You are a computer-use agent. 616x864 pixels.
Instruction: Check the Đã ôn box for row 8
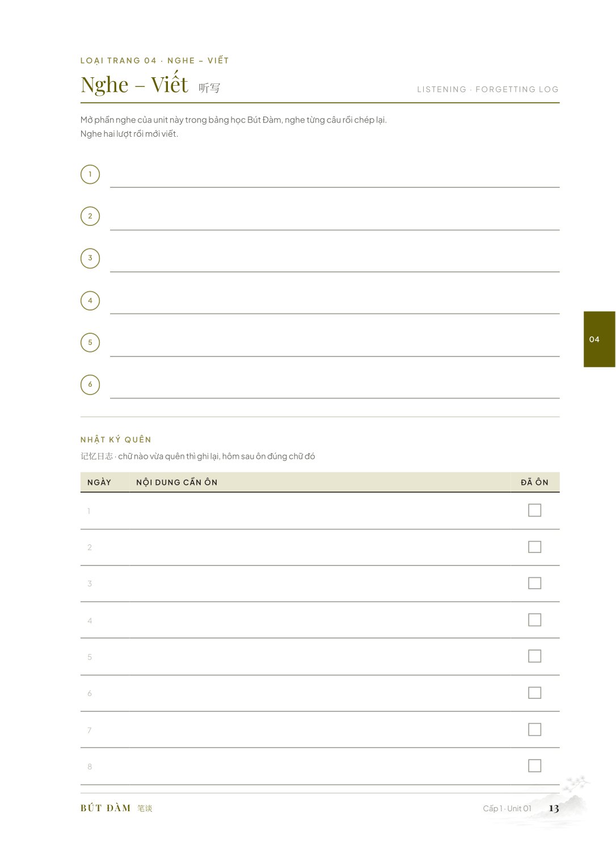point(534,766)
